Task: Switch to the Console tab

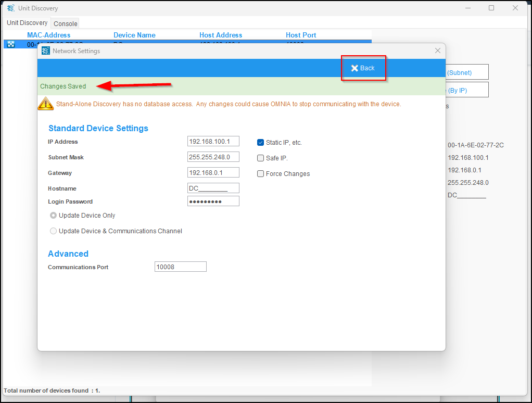Action: 66,23
